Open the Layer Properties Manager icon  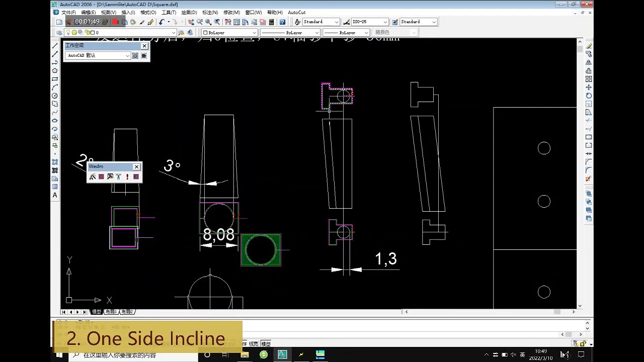coord(59,33)
